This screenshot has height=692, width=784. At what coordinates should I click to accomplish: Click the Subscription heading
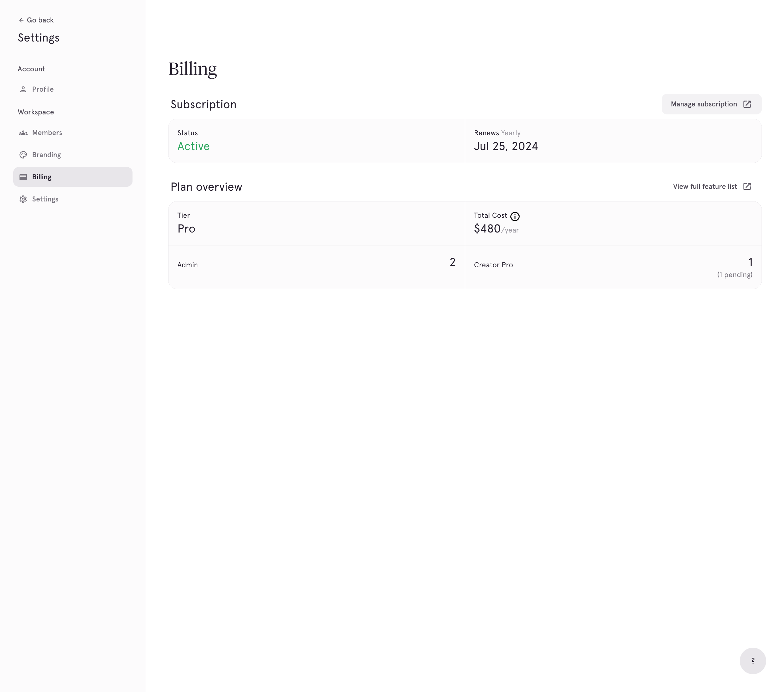coord(203,104)
